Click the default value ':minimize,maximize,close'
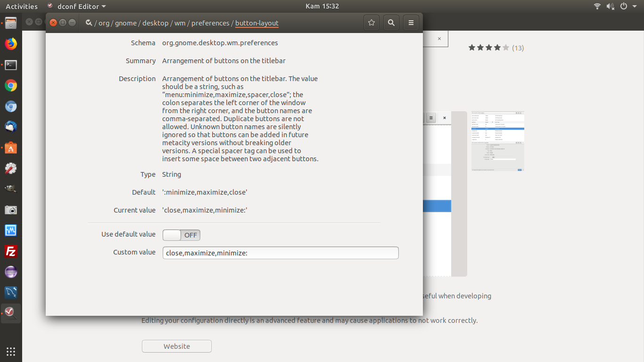Screen dimensions: 644x362 [205, 192]
